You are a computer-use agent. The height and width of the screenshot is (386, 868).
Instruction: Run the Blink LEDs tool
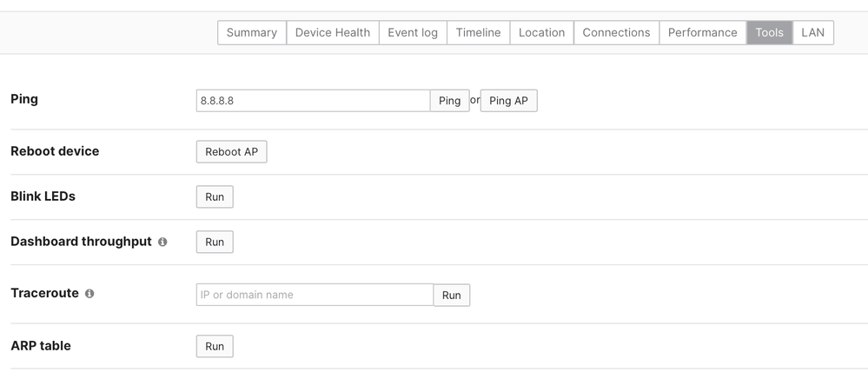pos(215,197)
